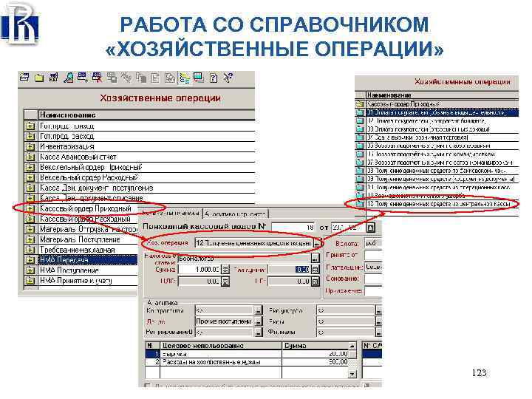Click the order number field showing 18

pos(293,228)
